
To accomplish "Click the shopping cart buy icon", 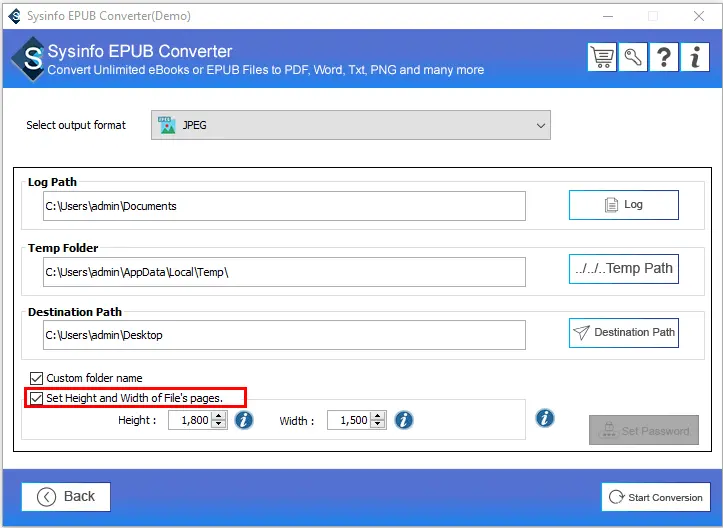I will pyautogui.click(x=602, y=57).
